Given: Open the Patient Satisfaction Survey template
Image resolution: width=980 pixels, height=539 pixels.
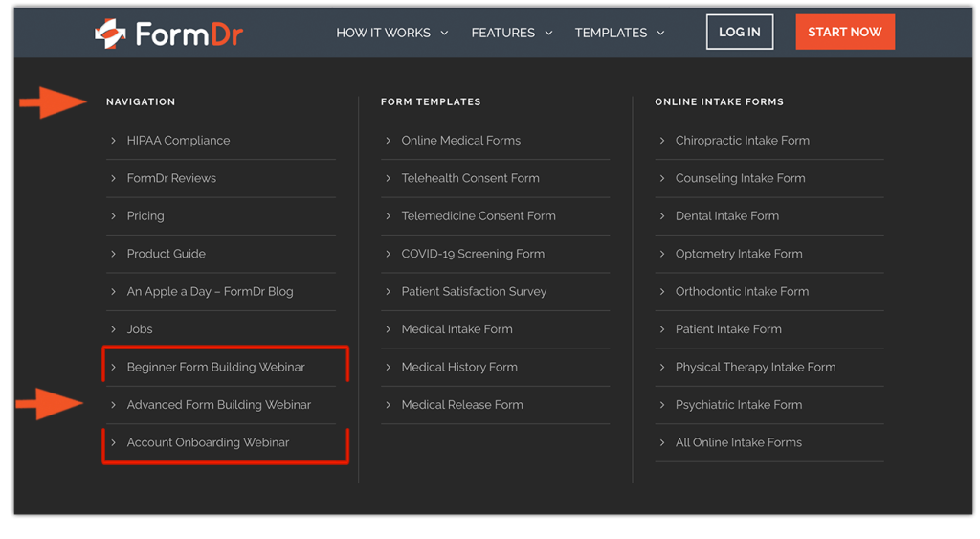Looking at the screenshot, I should tap(474, 291).
